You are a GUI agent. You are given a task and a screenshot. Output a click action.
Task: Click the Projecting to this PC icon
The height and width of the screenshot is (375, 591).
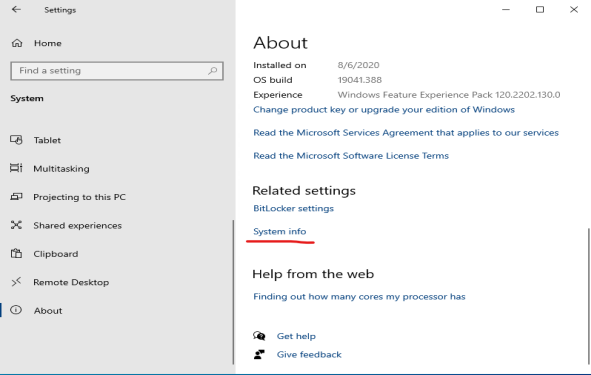point(16,197)
